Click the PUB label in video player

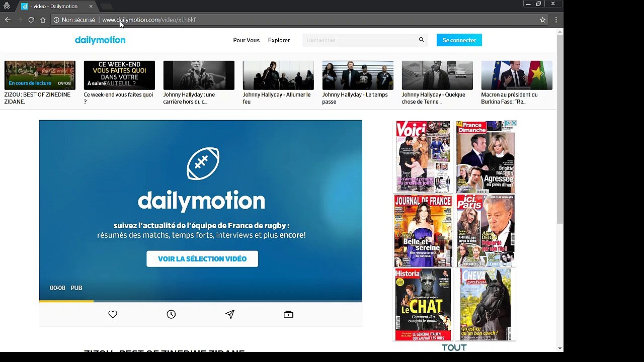pos(76,288)
